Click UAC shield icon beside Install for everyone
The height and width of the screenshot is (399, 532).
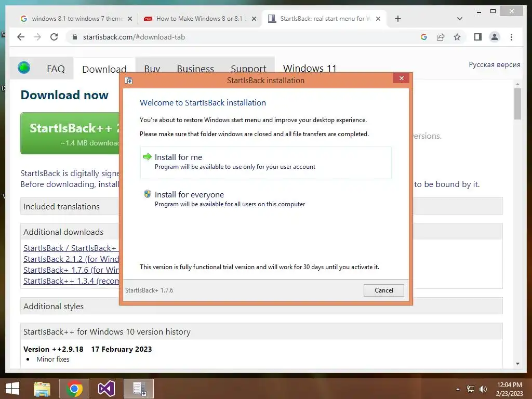coord(147,194)
